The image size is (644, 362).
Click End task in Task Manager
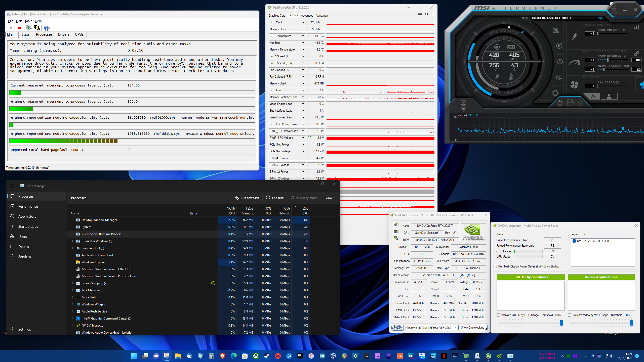tap(275, 198)
